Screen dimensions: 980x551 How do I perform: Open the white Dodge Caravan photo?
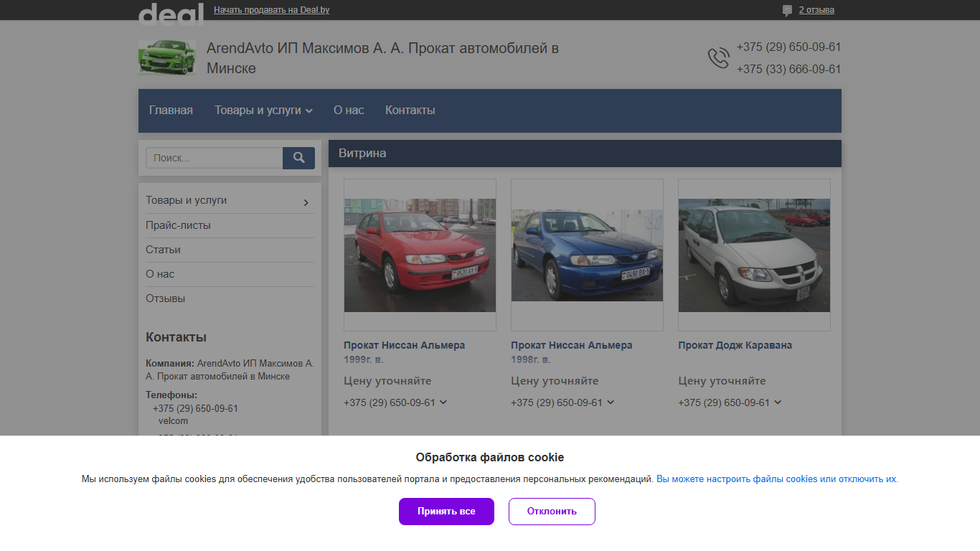pos(754,255)
